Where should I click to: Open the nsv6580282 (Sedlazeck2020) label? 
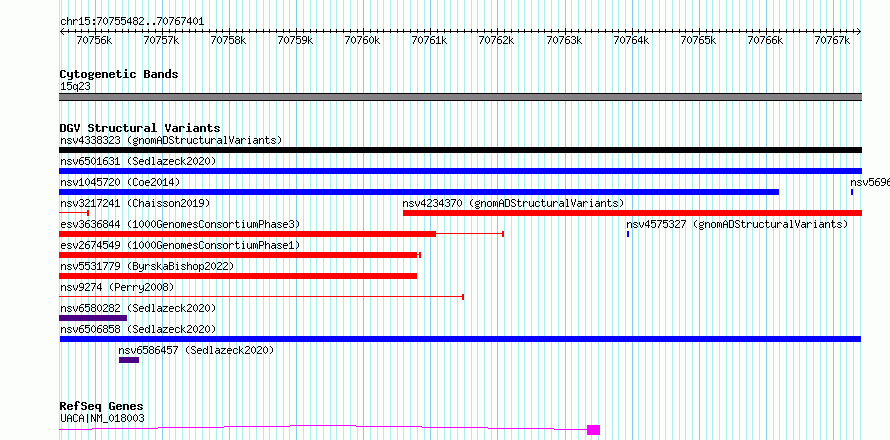tap(138, 308)
